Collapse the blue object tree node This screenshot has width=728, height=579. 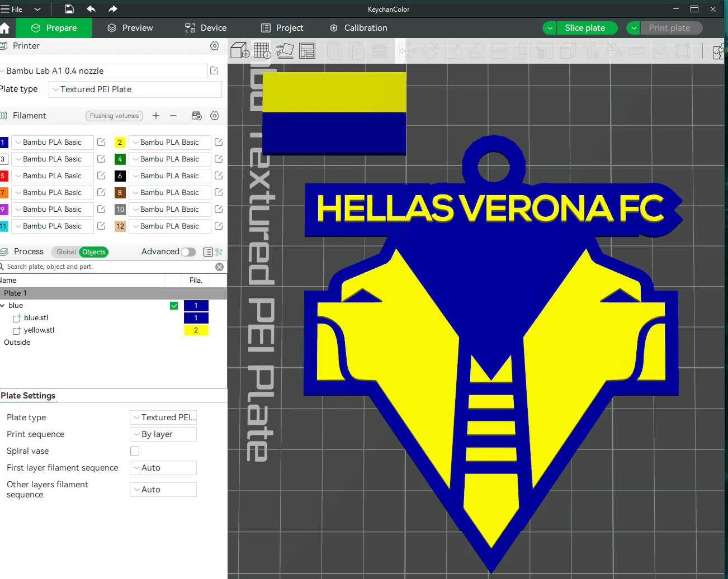coord(3,306)
